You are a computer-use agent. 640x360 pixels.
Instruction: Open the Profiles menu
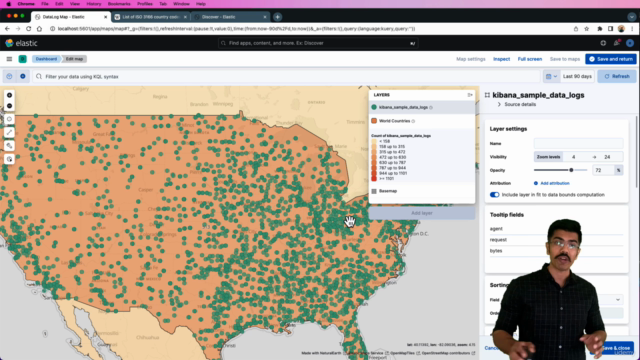(x=144, y=4)
